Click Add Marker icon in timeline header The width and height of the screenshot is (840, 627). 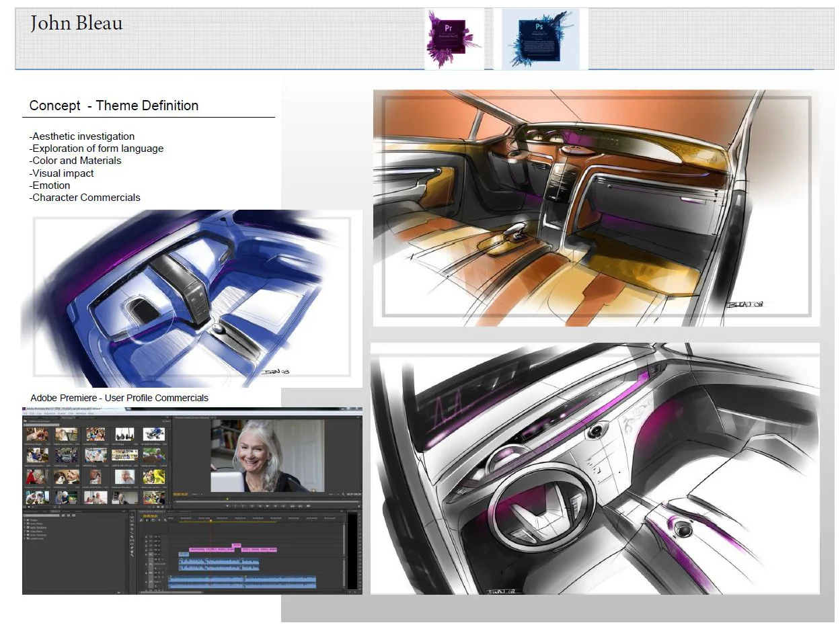159,520
